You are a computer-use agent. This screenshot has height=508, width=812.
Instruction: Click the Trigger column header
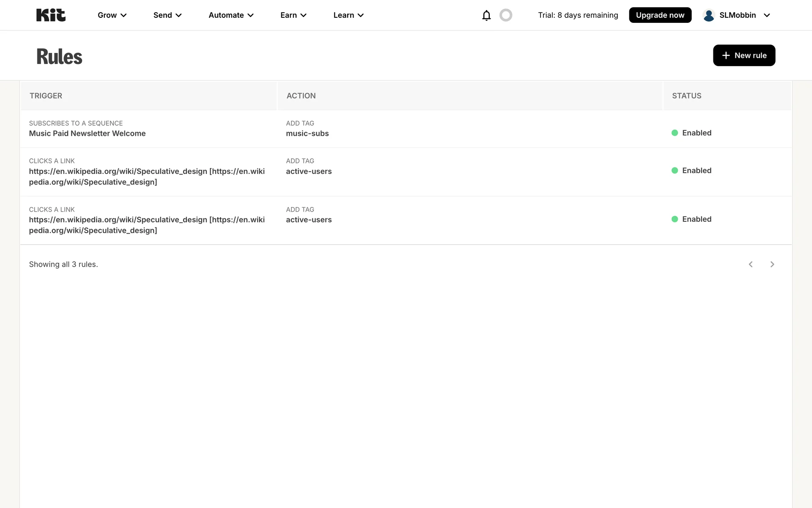pyautogui.click(x=46, y=96)
